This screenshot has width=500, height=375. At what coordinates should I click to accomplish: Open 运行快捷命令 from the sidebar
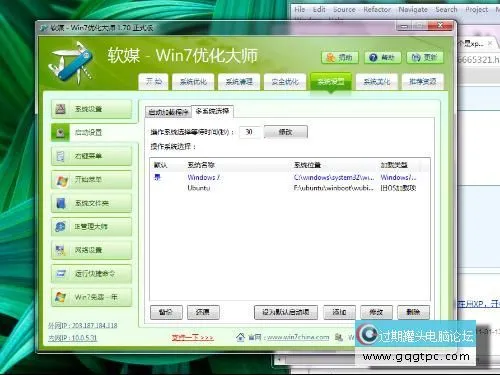point(92,274)
